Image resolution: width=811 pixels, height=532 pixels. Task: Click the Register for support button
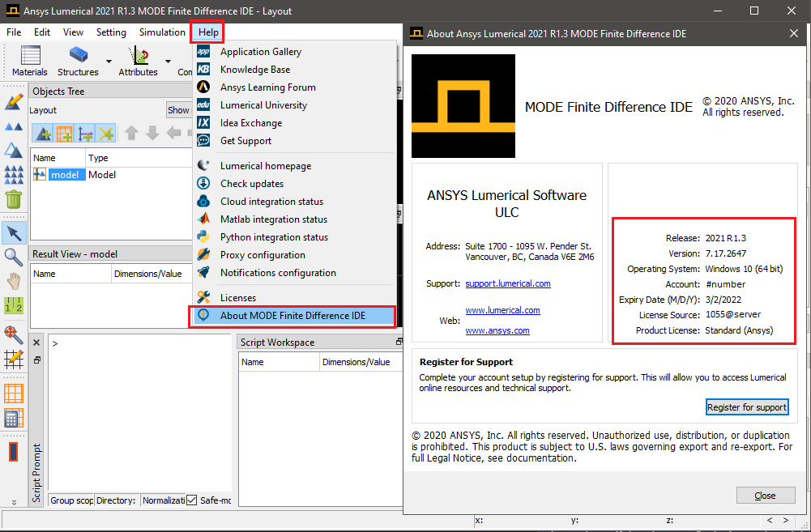(746, 407)
